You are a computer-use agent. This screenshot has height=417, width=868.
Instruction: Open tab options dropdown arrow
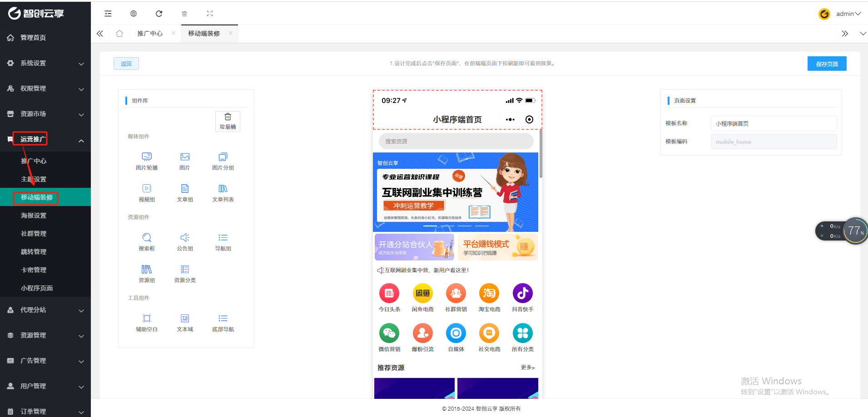(x=863, y=34)
